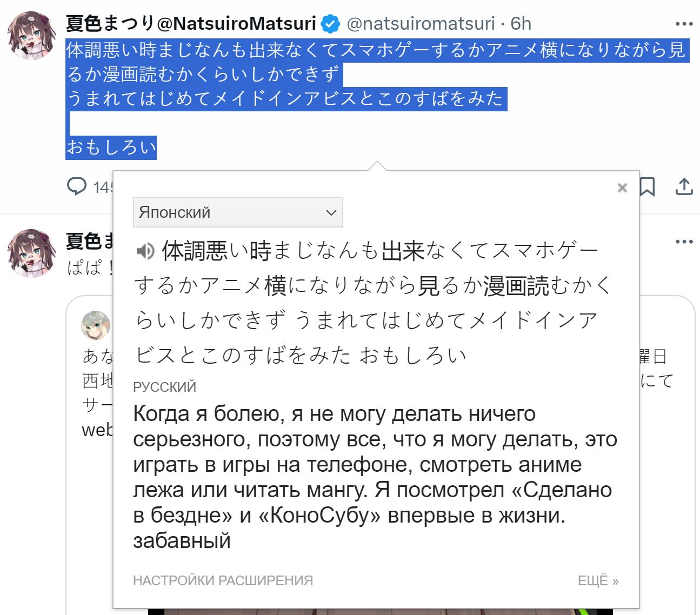Click the 6h timestamp of the tweet
The height and width of the screenshot is (615, 700).
[x=521, y=24]
